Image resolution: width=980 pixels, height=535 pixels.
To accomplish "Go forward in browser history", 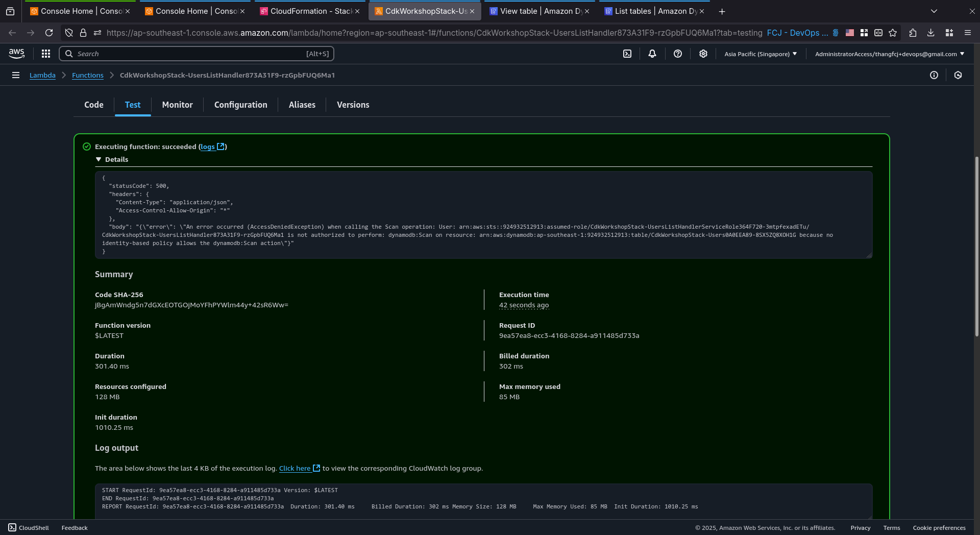I will (31, 33).
